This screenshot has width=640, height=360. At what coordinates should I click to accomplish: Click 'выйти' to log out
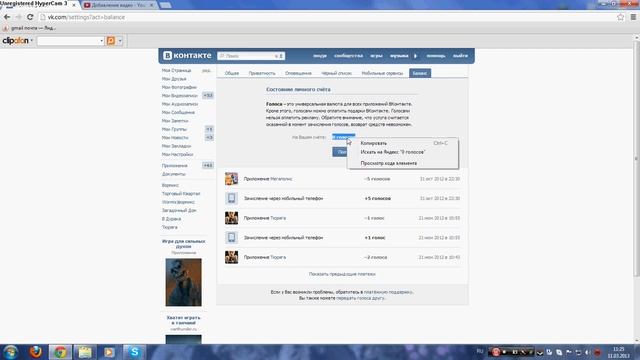tap(460, 56)
